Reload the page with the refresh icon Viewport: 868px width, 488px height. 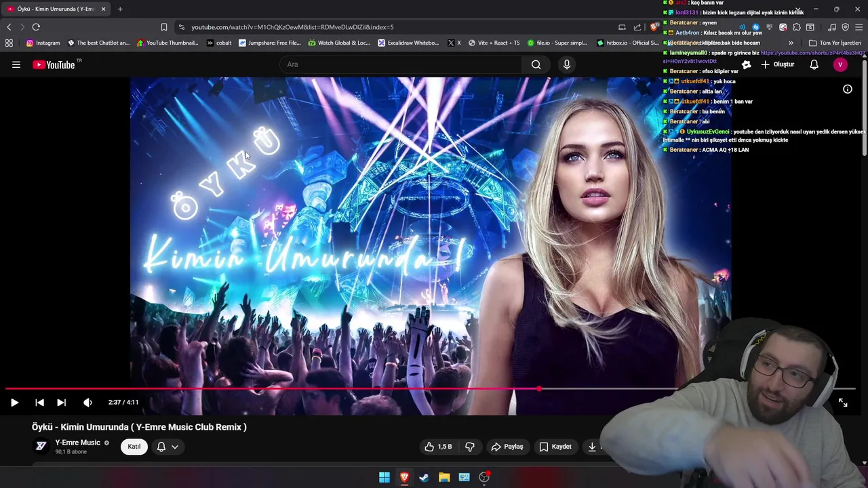[36, 27]
